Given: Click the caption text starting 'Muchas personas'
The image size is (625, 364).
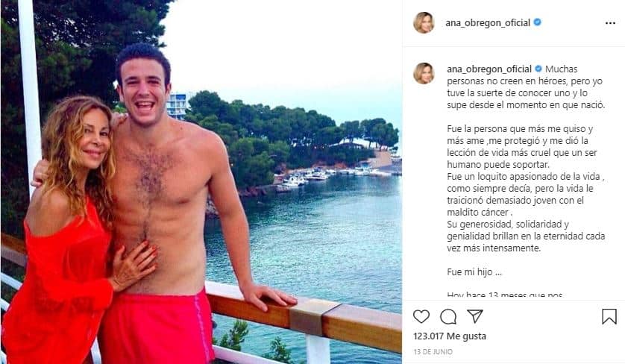Looking at the screenshot, I should pos(526,87).
